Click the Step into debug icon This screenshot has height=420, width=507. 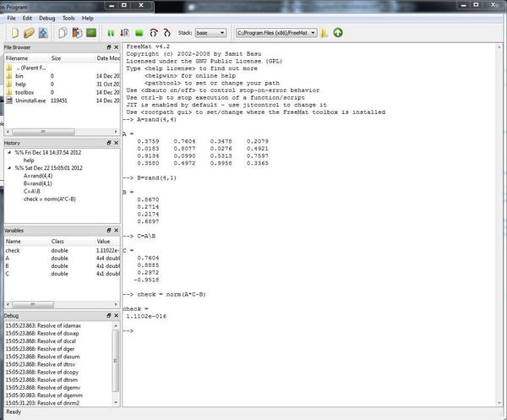[x=166, y=33]
